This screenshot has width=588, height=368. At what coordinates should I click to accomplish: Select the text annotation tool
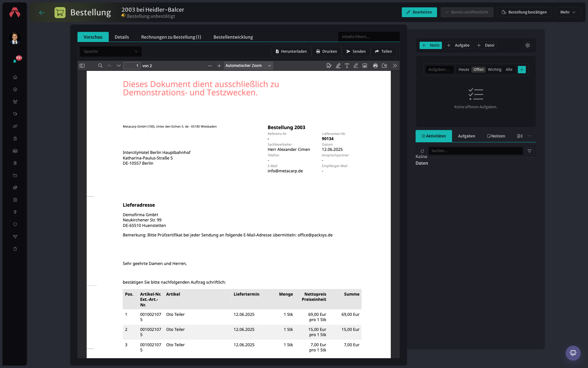347,66
